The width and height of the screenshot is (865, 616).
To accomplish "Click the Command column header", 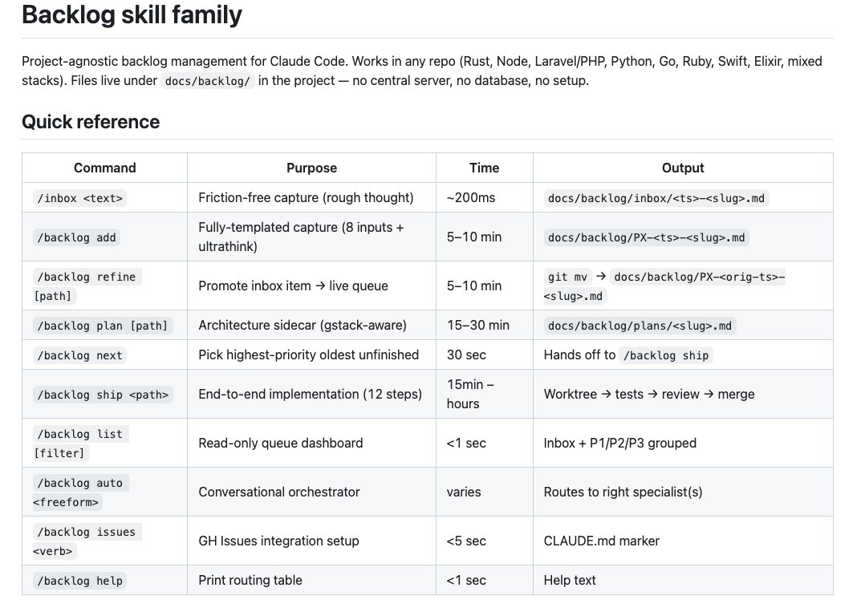I will [104, 168].
